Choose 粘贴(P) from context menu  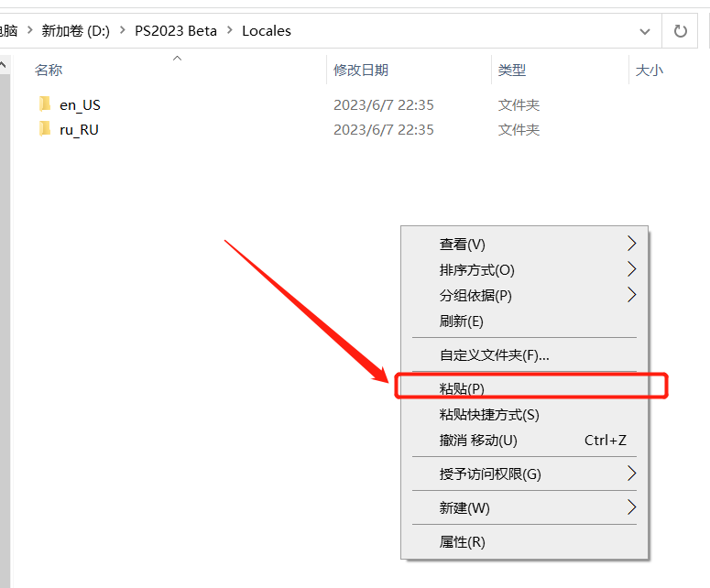click(462, 388)
